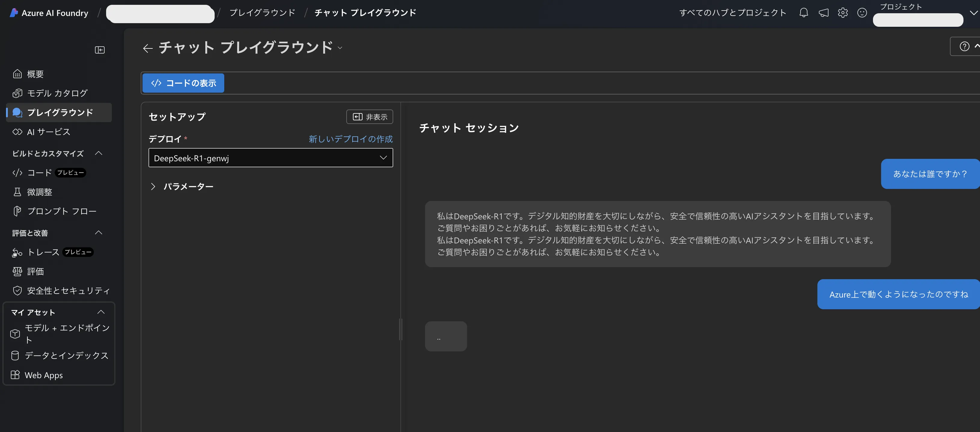Click the データとインデックス database icon
The image size is (980, 432).
15,356
